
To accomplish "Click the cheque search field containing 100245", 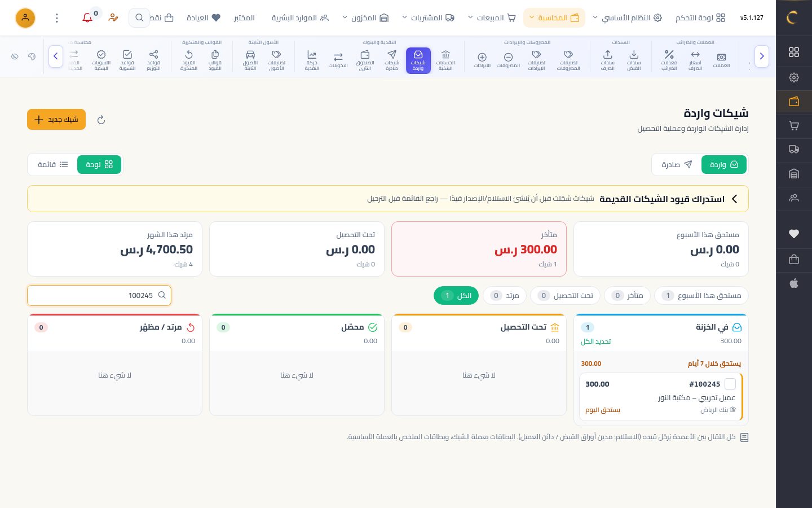I will (x=99, y=295).
